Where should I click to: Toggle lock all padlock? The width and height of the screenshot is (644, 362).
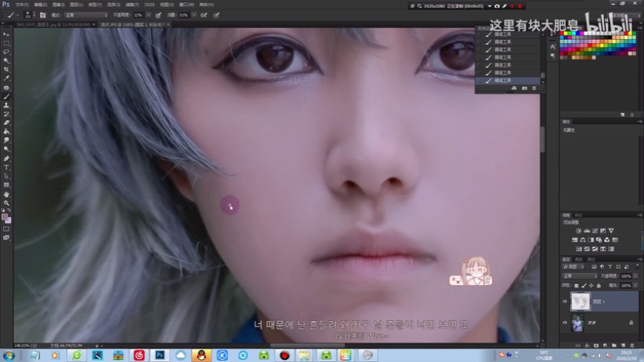tap(598, 286)
